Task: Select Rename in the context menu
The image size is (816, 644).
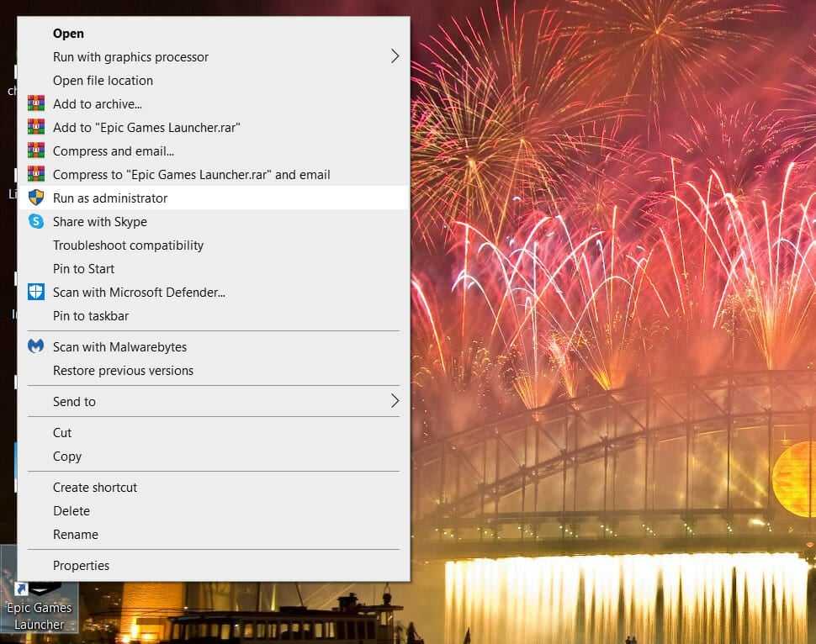Action: [x=214, y=534]
